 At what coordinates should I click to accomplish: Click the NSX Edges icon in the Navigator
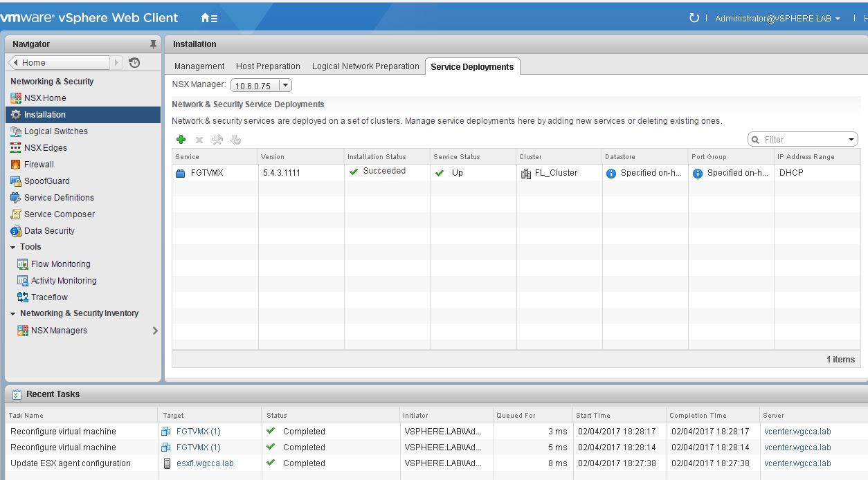[16, 148]
